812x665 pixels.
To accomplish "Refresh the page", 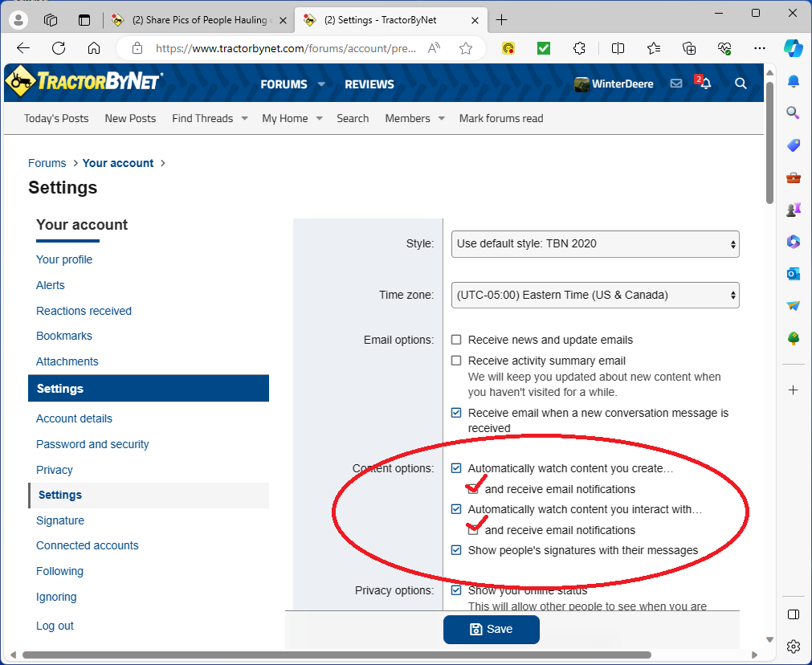I will pos(59,48).
